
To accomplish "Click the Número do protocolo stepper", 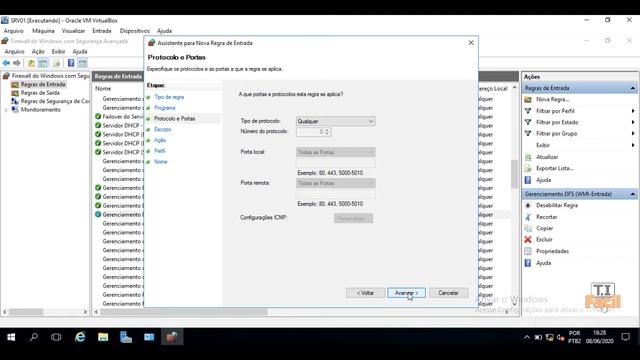I will pos(327,132).
